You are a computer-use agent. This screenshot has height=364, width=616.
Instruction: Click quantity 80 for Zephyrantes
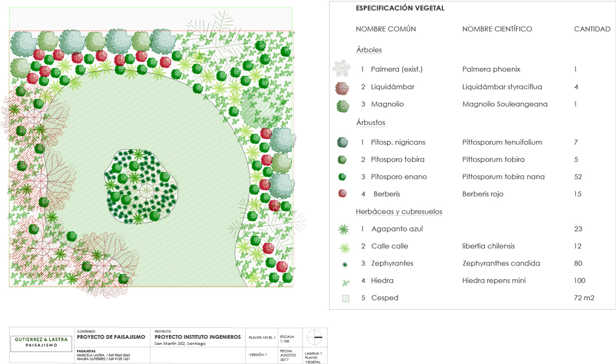(x=578, y=264)
